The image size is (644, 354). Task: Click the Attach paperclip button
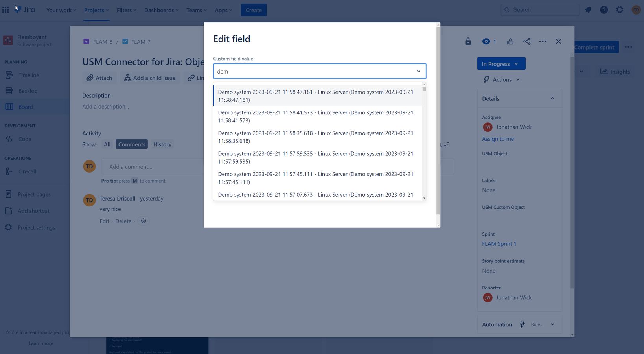point(99,78)
